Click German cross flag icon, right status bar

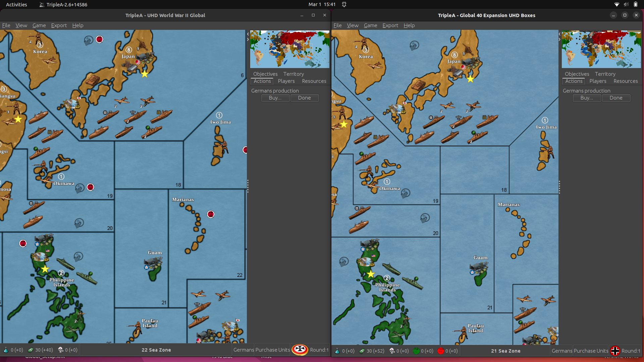[x=615, y=351]
